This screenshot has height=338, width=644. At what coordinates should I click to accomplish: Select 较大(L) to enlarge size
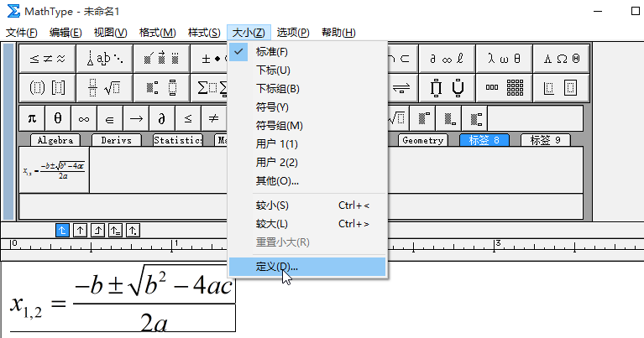[x=307, y=224]
